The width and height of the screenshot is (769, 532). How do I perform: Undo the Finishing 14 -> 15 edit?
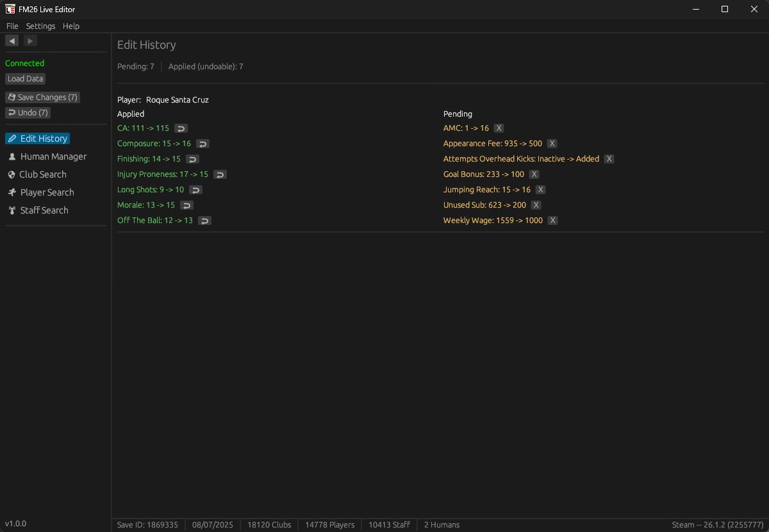click(x=192, y=159)
